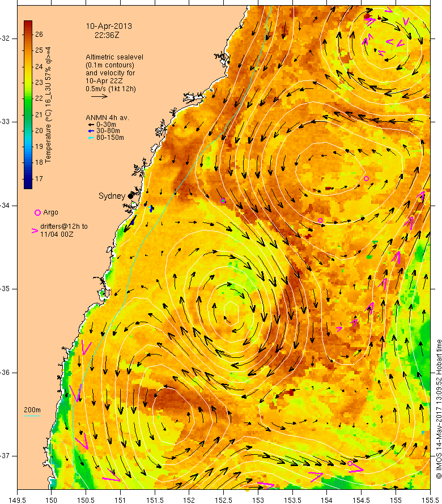This screenshot has height=504, width=442.
Task: Click the blue mooring arrow offshore of Sydney
Action: click(x=151, y=209)
